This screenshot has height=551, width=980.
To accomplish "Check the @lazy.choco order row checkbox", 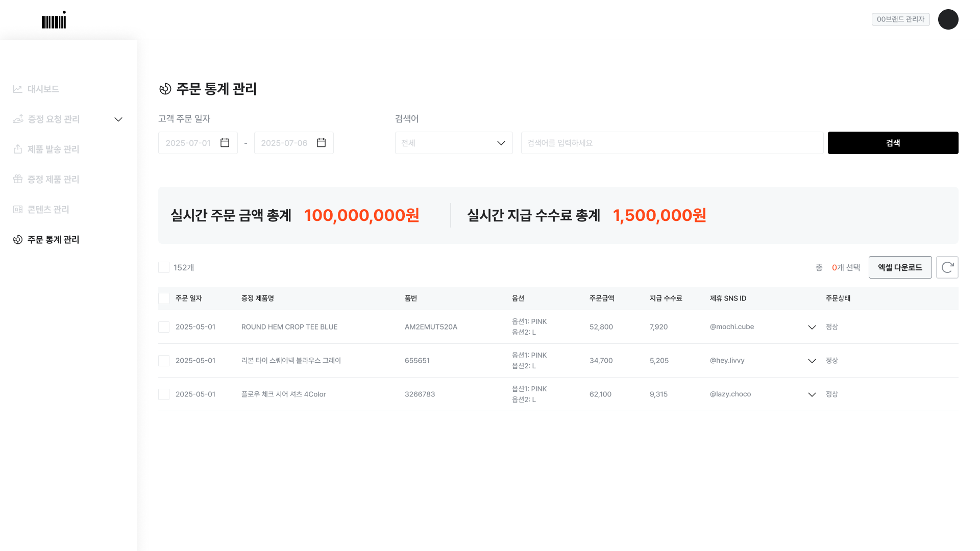I will (x=164, y=394).
